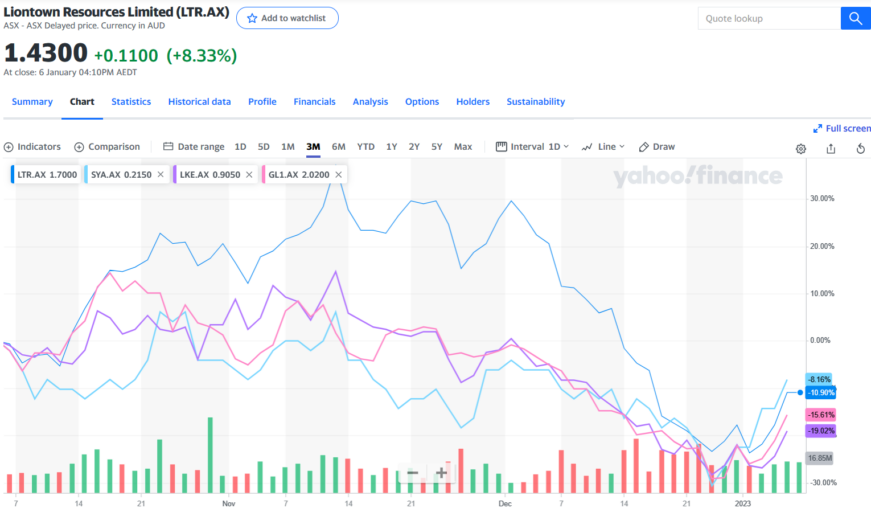Expand the Line chart type dropdown arrow
Screen dimensions: 871x512
coord(622,147)
